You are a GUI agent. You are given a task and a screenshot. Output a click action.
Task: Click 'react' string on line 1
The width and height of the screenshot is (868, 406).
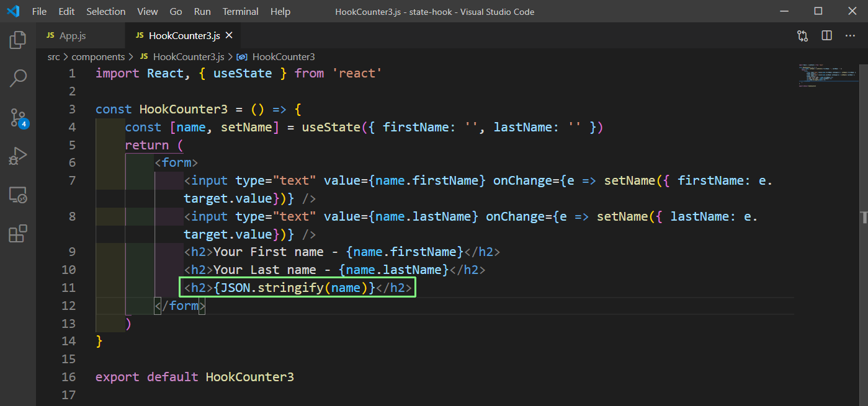[x=357, y=73]
